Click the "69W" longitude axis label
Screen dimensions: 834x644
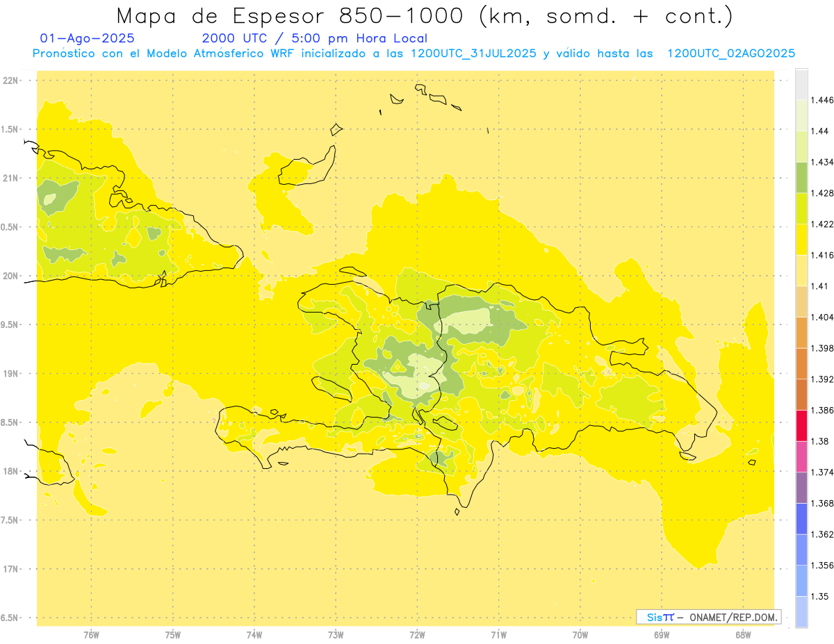(x=662, y=634)
